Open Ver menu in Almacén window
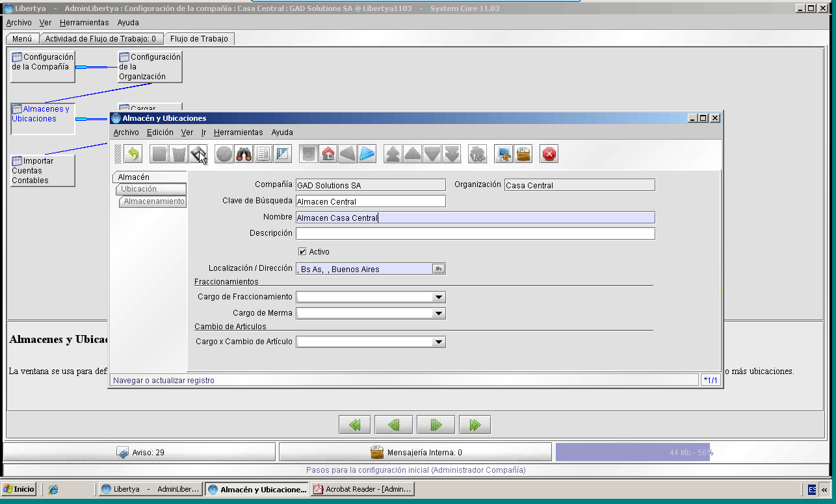 click(x=187, y=132)
